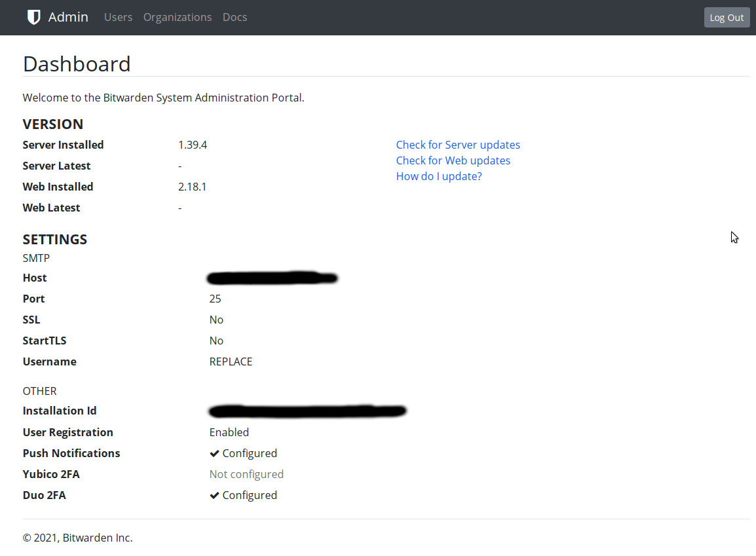The height and width of the screenshot is (556, 756).
Task: Click the 'Push Notifications' label
Action: click(x=71, y=453)
